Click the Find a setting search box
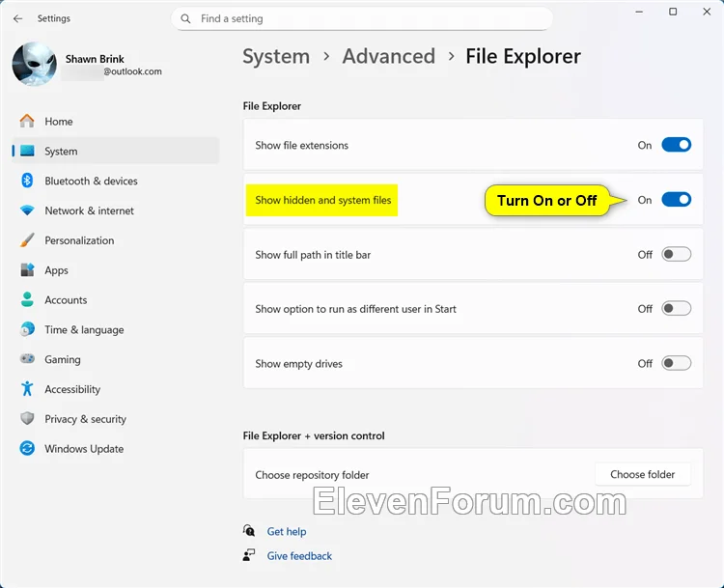The image size is (724, 588). click(362, 19)
